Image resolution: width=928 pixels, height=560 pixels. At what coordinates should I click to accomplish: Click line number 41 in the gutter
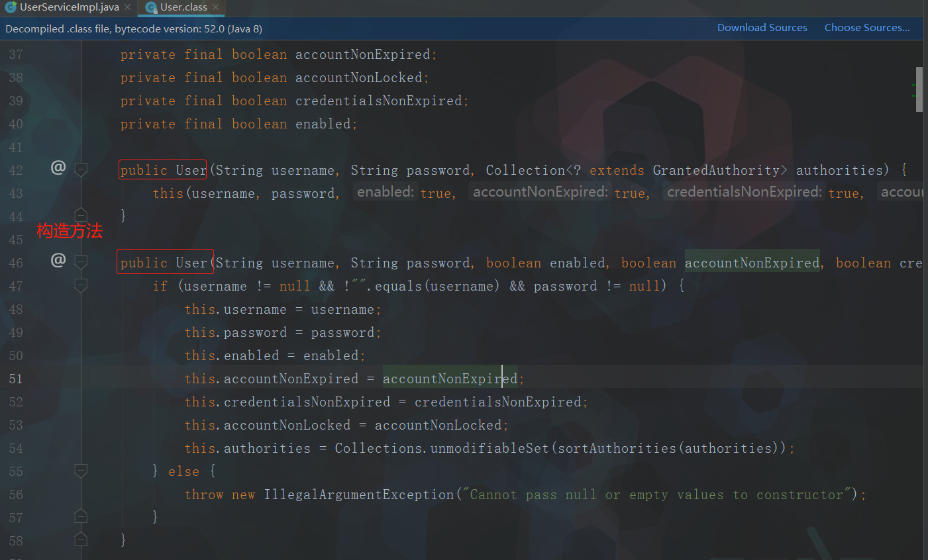16,147
